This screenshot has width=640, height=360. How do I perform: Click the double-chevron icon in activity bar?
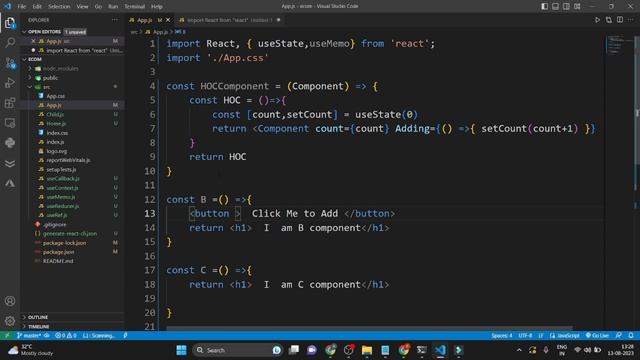coord(10,163)
